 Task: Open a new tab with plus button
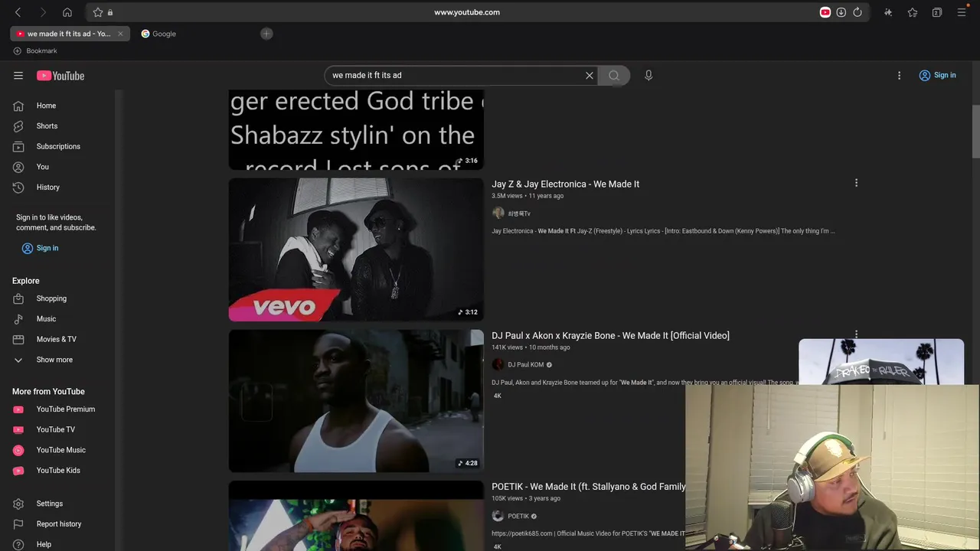266,34
